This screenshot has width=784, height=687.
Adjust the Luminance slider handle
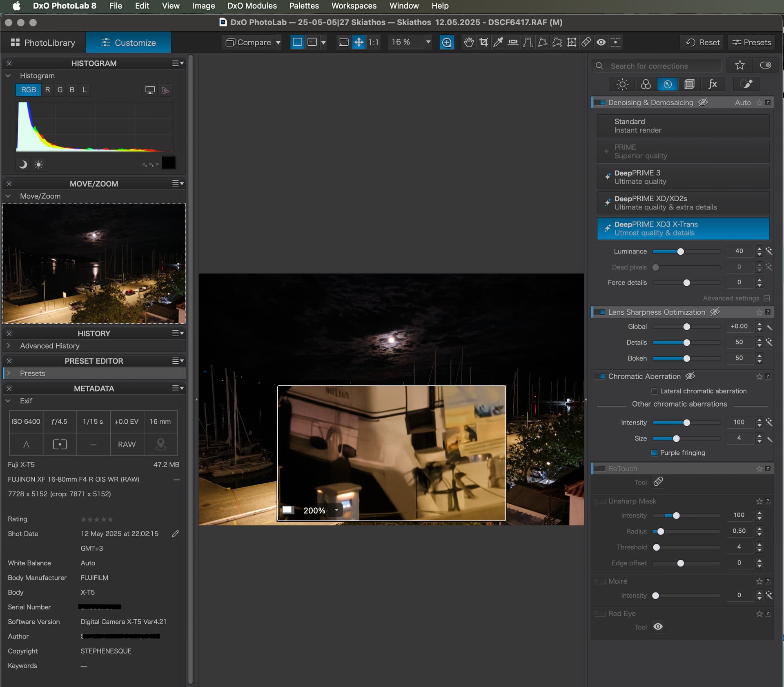click(680, 251)
